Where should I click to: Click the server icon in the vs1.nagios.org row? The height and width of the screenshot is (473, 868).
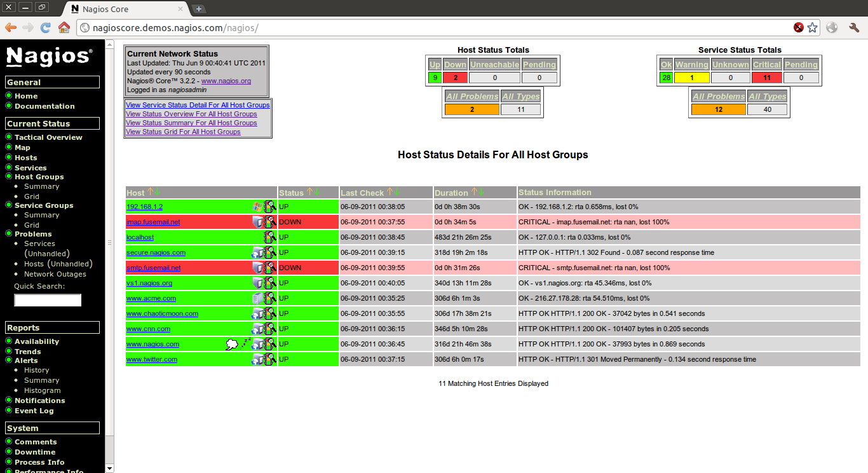click(x=257, y=282)
